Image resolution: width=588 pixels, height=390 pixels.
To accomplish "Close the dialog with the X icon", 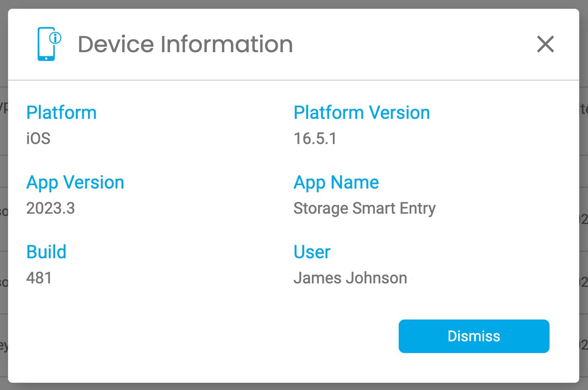I will (x=545, y=44).
